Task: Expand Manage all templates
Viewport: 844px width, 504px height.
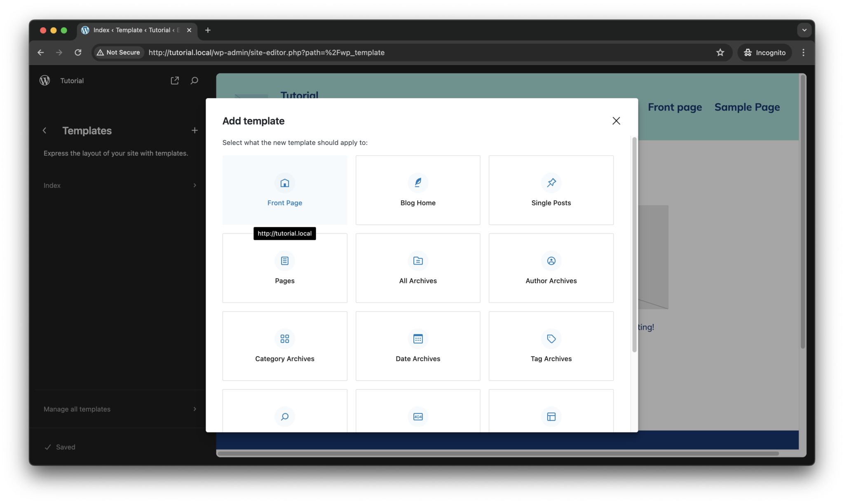Action: pos(120,409)
